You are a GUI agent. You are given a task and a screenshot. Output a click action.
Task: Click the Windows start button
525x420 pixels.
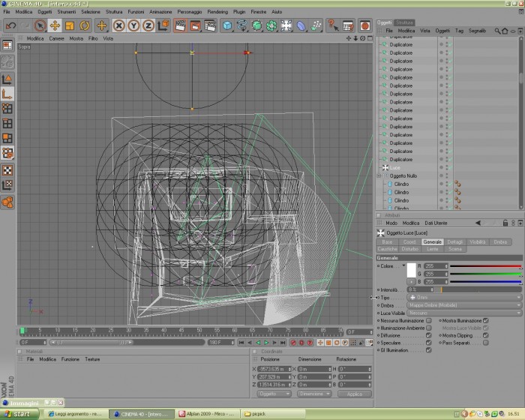tap(19, 414)
